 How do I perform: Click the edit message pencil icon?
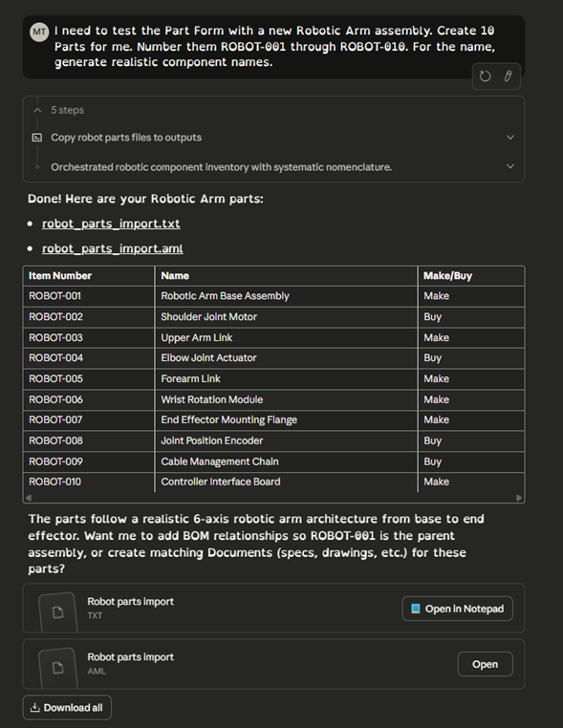click(x=508, y=76)
